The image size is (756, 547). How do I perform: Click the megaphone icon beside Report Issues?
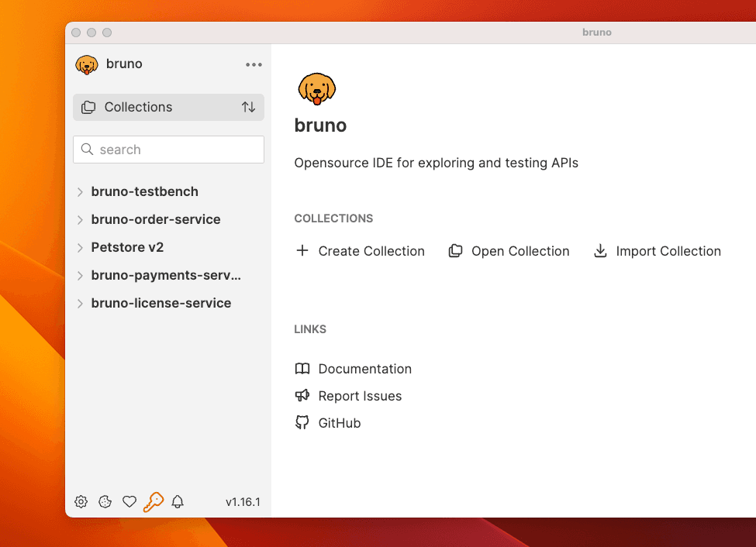pos(302,396)
